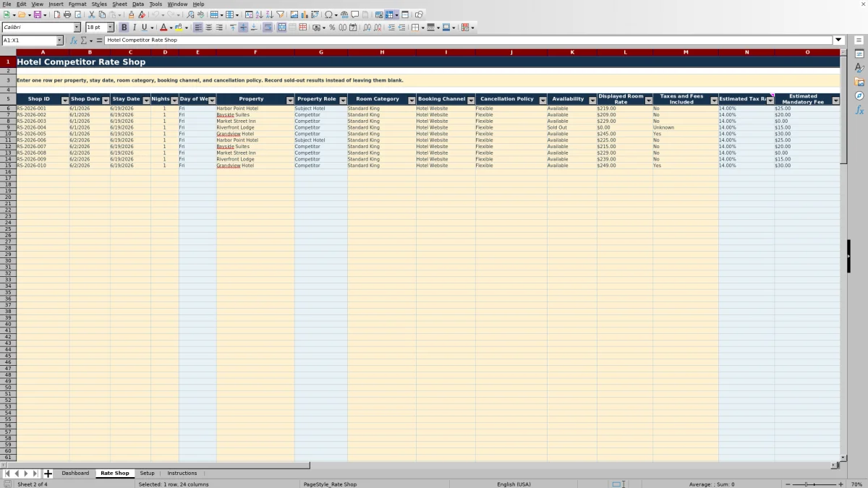Click the Insert Image icon
The height and width of the screenshot is (488, 868).
[294, 14]
